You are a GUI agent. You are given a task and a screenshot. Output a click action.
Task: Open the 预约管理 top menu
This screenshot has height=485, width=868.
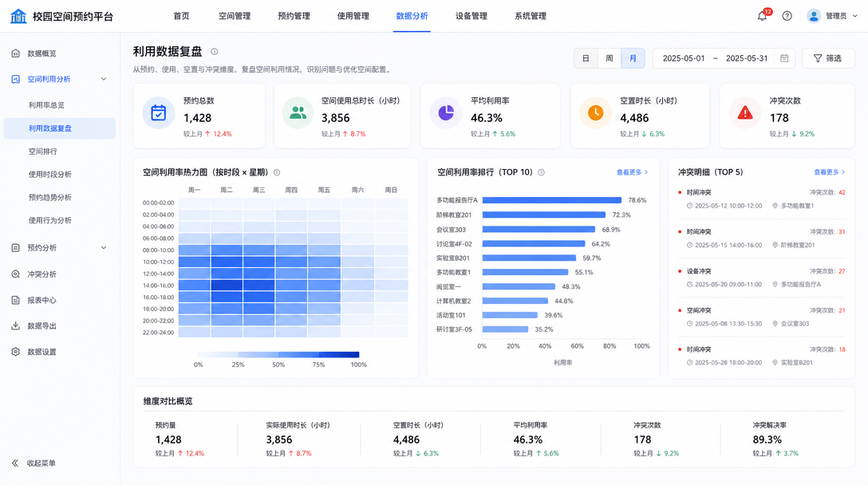294,16
